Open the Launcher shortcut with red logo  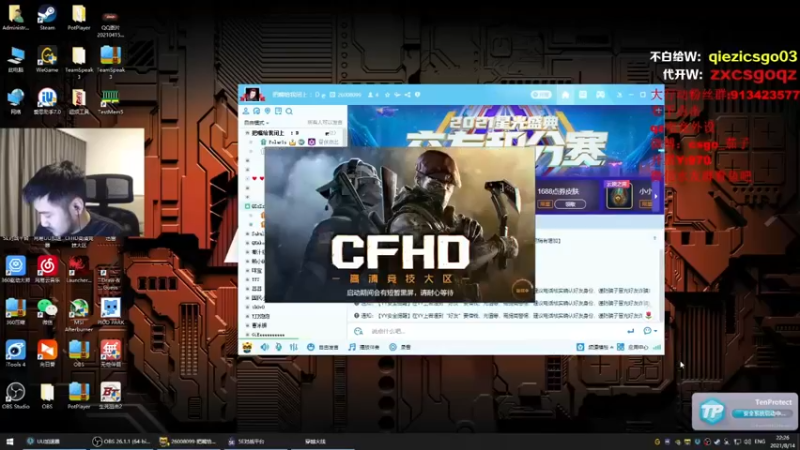pos(79,269)
